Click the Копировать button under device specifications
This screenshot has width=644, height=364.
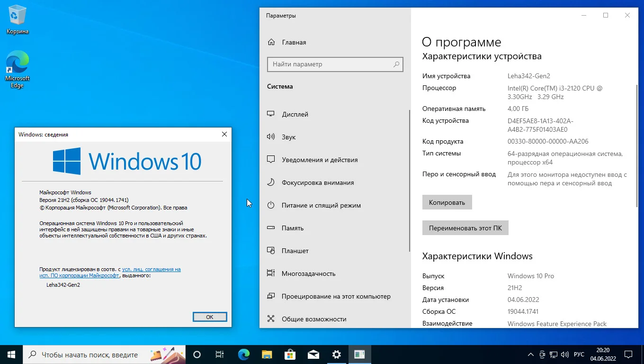pyautogui.click(x=447, y=202)
